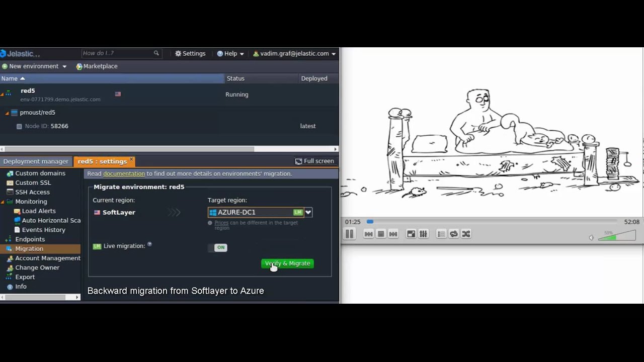Click the New environment button
The width and height of the screenshot is (644, 362).
pos(30,66)
